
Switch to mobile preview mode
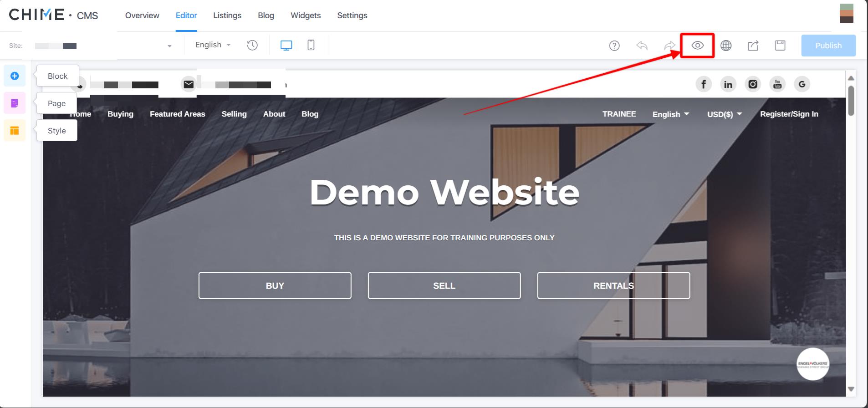coord(311,45)
